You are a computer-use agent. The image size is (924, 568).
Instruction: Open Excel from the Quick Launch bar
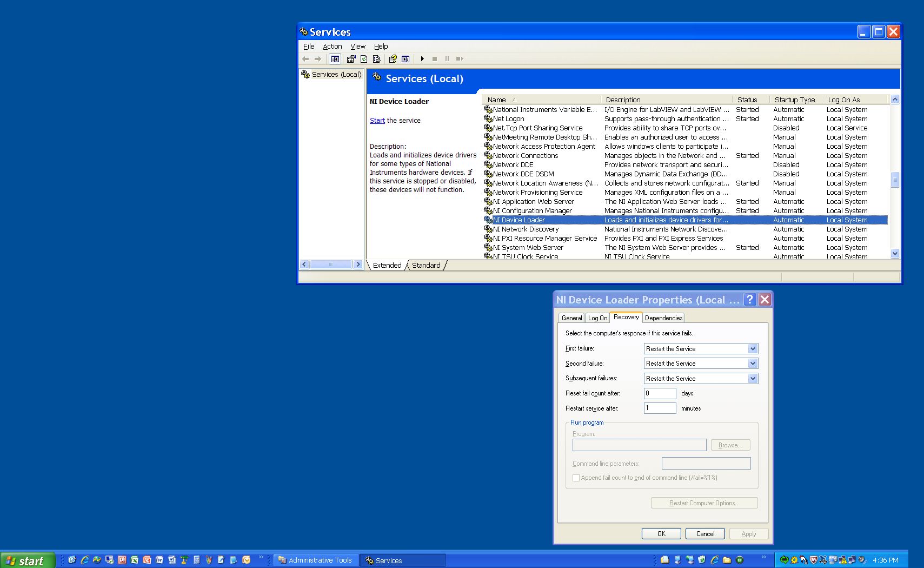(134, 560)
